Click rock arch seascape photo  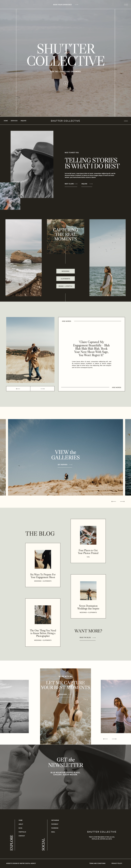[24, 258]
